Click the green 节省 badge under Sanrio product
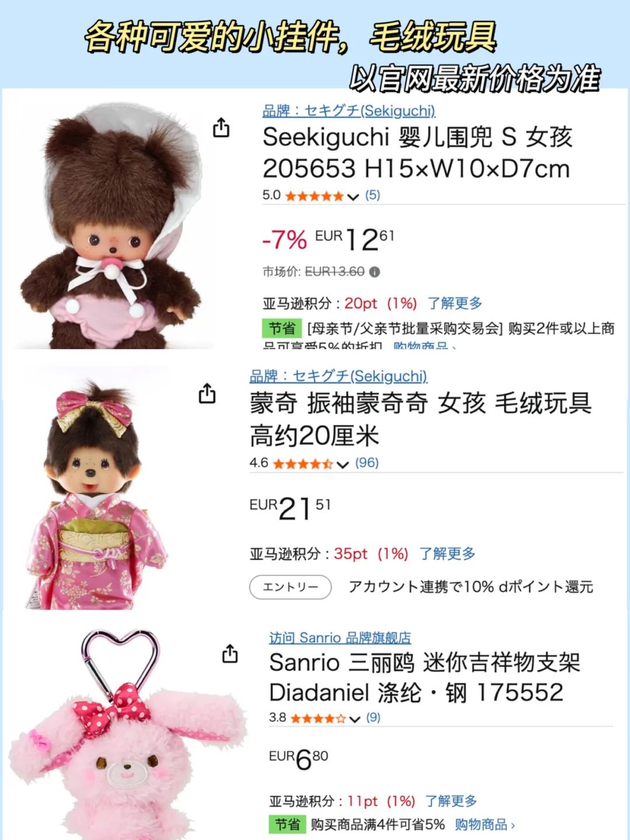This screenshot has height=840, width=630. pyautogui.click(x=288, y=824)
